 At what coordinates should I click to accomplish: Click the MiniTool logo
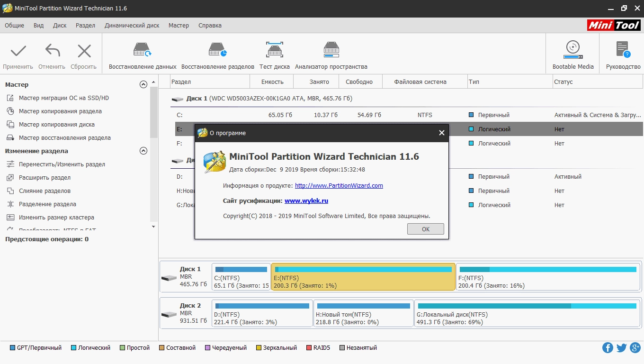click(x=614, y=26)
